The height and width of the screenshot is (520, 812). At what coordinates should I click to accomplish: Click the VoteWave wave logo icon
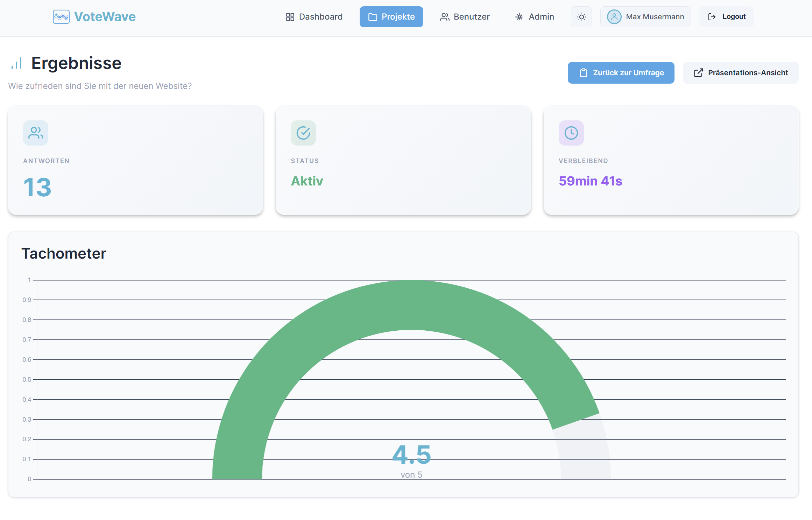[61, 17]
